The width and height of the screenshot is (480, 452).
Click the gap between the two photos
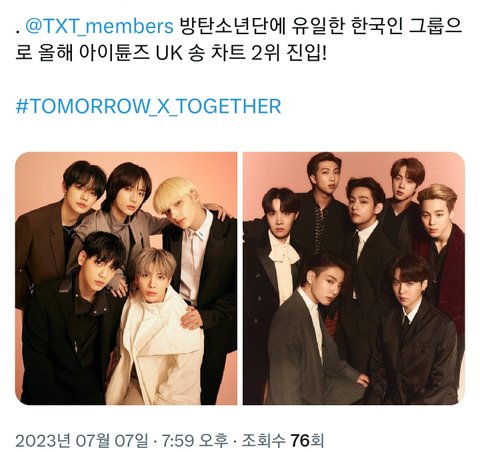click(x=240, y=278)
